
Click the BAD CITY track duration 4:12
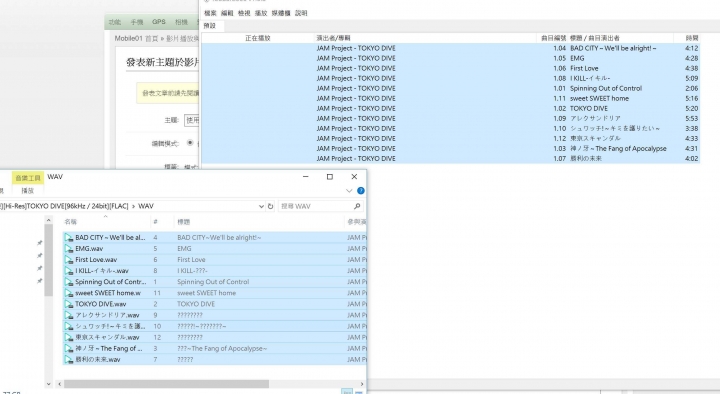click(x=692, y=48)
